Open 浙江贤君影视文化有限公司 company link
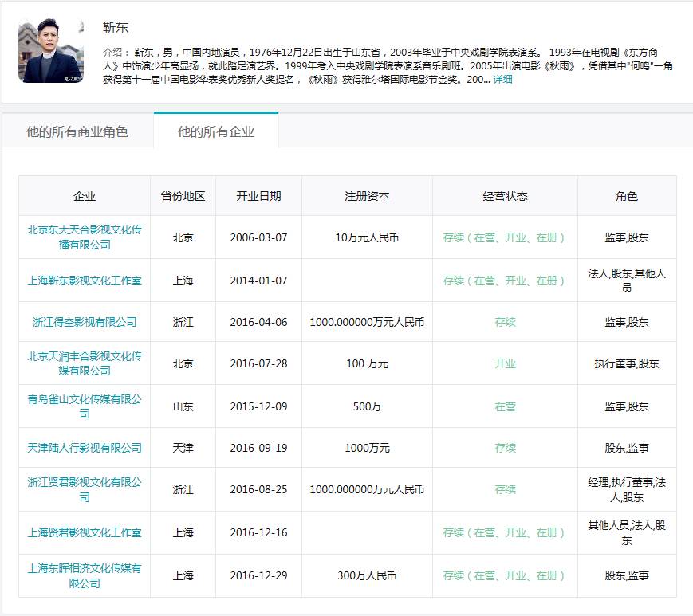The width and height of the screenshot is (693, 616). [85, 489]
